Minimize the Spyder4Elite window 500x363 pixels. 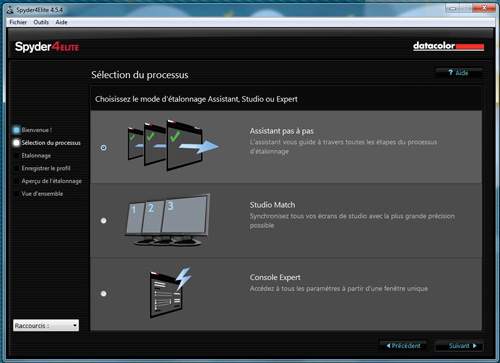(x=453, y=8)
